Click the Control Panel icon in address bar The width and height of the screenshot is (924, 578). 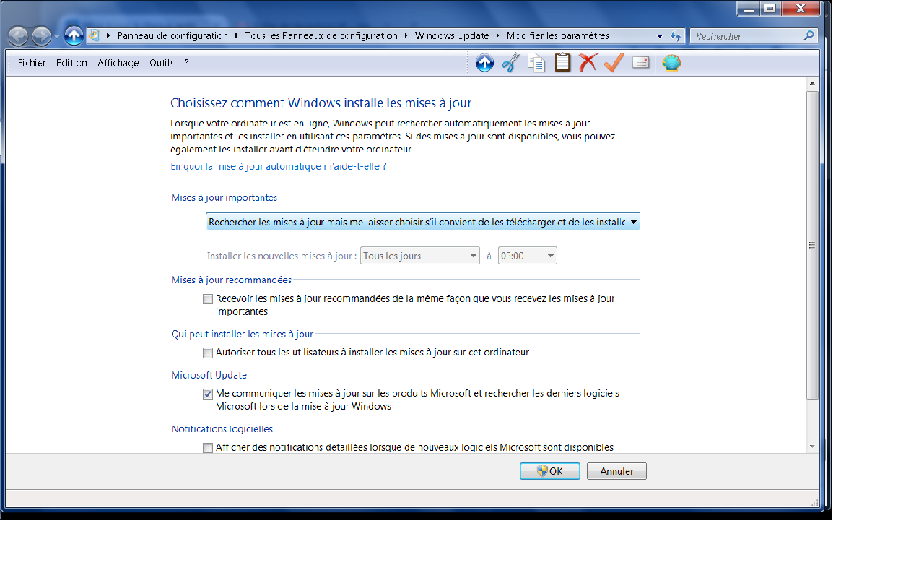(x=95, y=35)
